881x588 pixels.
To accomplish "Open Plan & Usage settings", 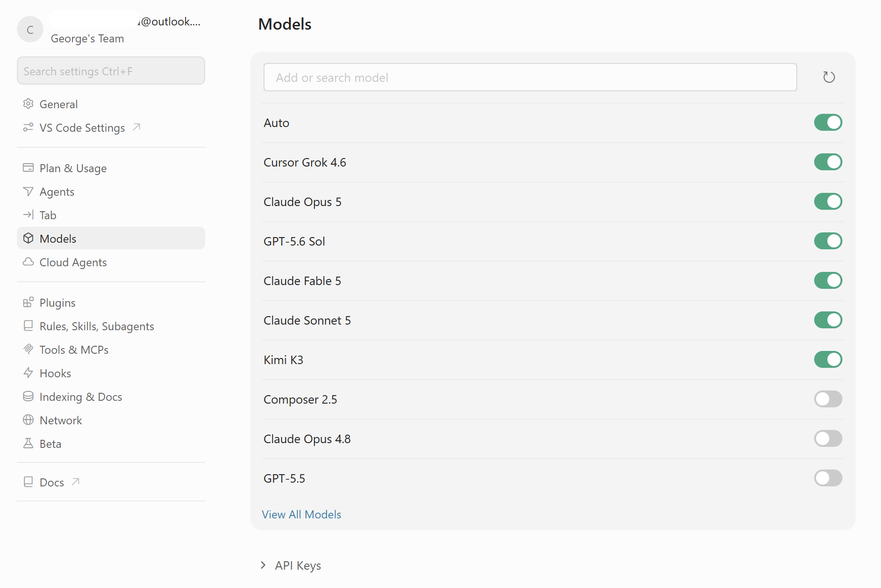I will [x=111, y=168].
